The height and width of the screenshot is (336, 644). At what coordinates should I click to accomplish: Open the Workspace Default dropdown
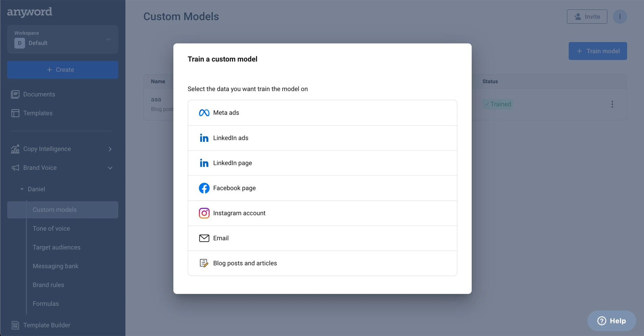tap(63, 39)
